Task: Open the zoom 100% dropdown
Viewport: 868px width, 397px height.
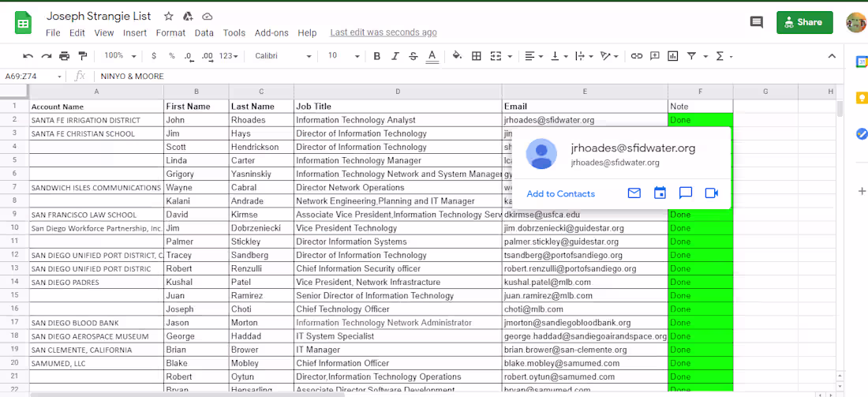Action: [120, 56]
